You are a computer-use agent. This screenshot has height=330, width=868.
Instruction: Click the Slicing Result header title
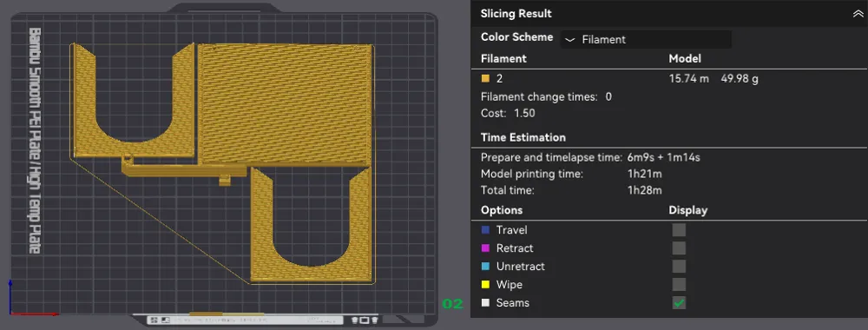click(516, 14)
